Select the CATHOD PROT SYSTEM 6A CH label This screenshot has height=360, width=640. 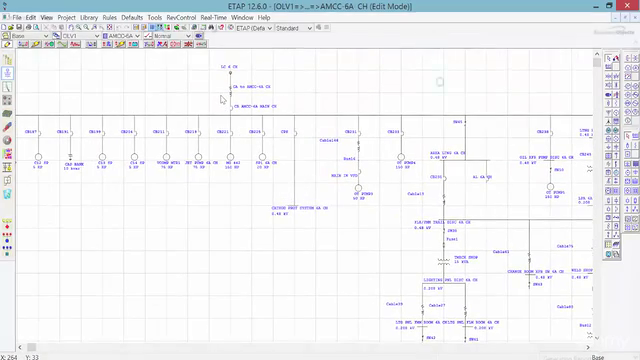pyautogui.click(x=300, y=208)
